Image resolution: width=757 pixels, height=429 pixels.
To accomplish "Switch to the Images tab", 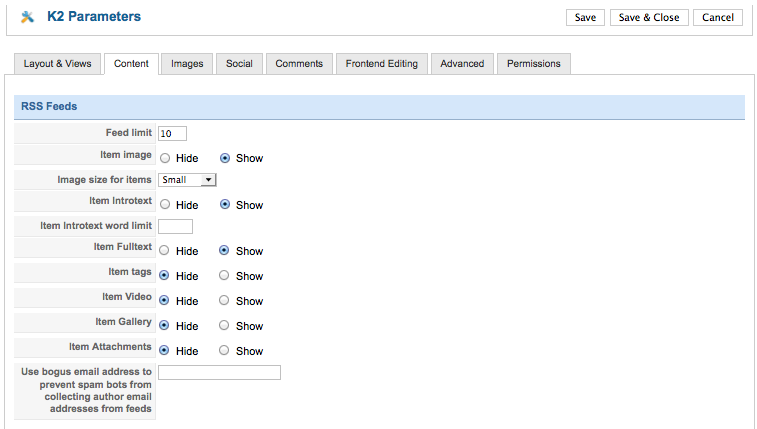I will pyautogui.click(x=187, y=64).
